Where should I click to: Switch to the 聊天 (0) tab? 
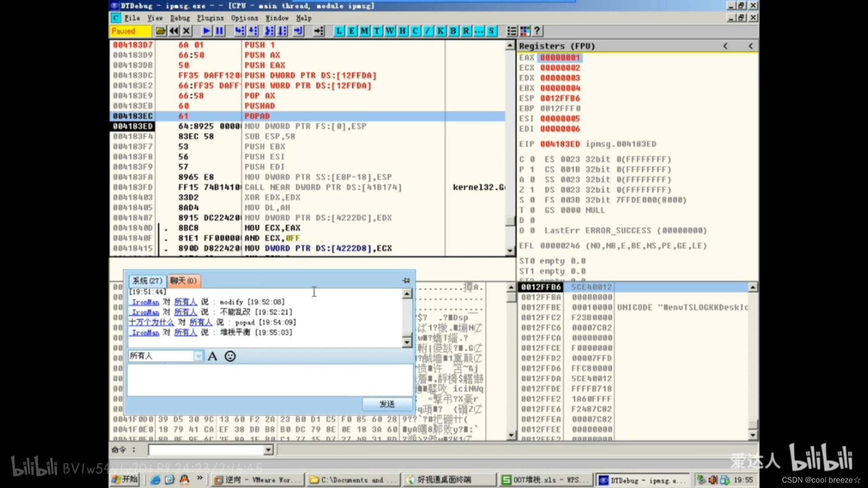click(184, 281)
